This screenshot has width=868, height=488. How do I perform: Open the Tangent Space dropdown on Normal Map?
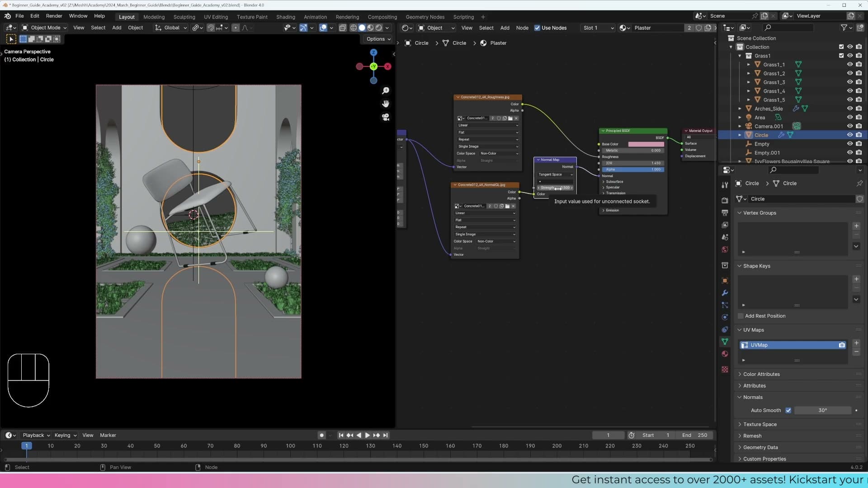(x=555, y=174)
